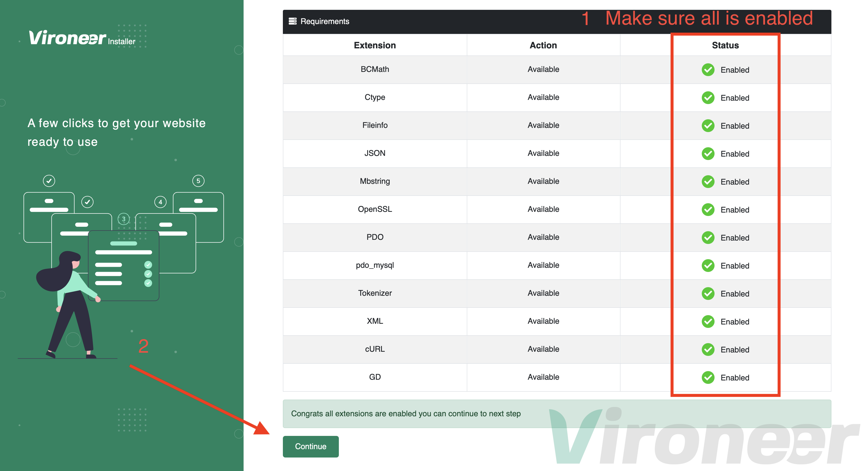
Task: Select the Mbstring extension cell
Action: click(375, 181)
